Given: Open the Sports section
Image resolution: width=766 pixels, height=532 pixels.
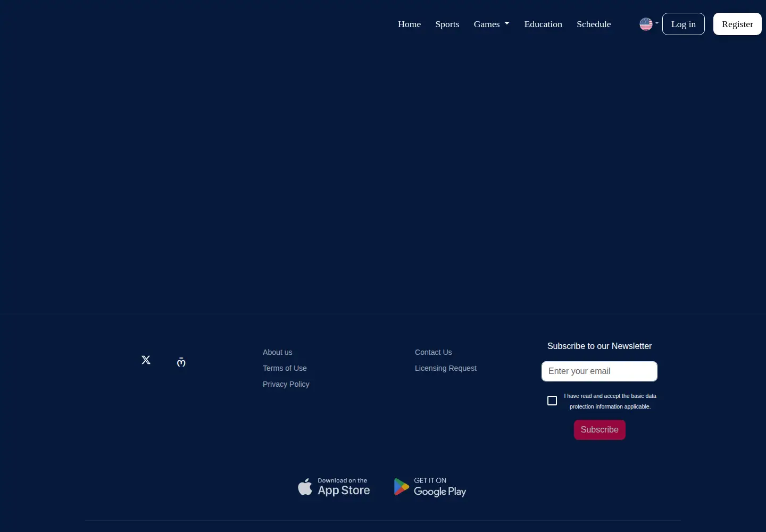Looking at the screenshot, I should click(x=447, y=24).
